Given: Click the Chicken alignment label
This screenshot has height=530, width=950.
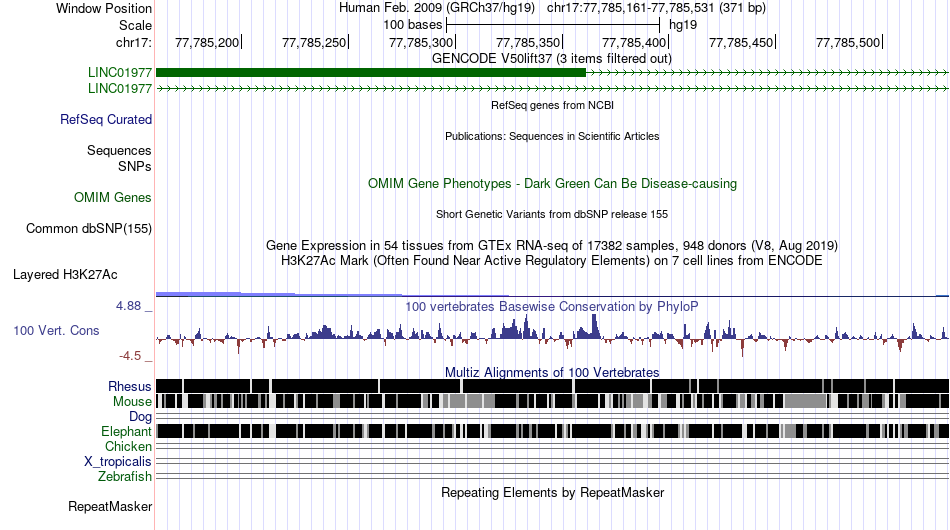Looking at the screenshot, I should (x=128, y=446).
